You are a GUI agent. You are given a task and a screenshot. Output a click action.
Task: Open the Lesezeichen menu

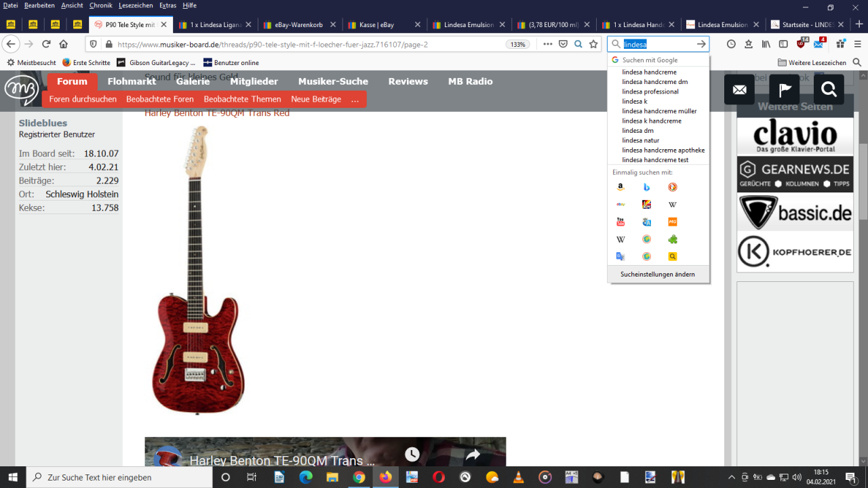(x=136, y=5)
